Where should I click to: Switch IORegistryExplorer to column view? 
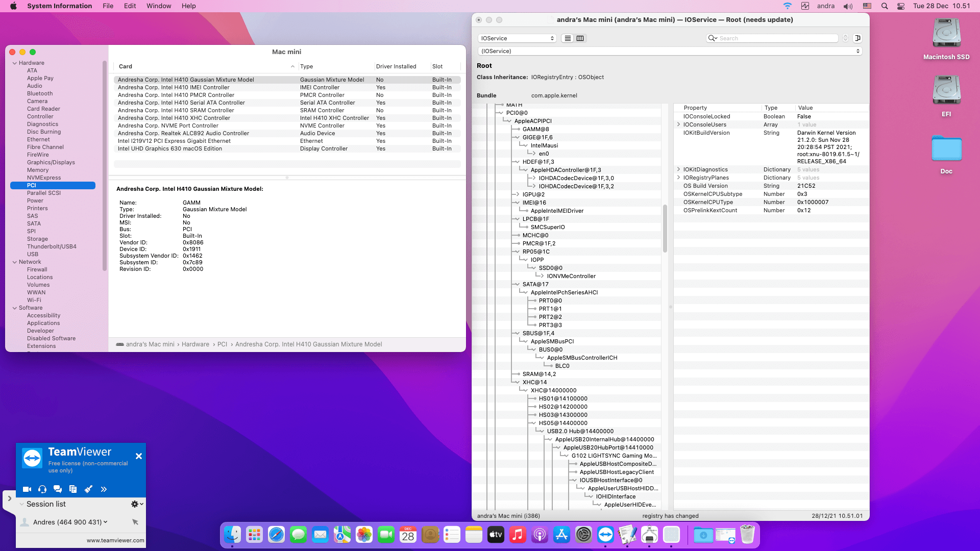coord(580,38)
